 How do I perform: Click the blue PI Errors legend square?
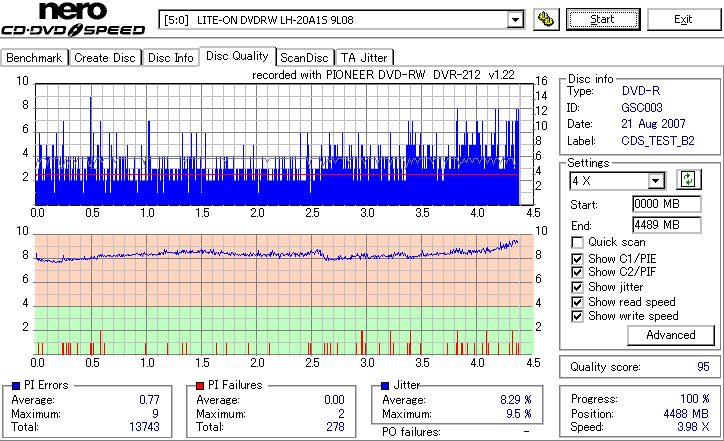click(x=16, y=385)
